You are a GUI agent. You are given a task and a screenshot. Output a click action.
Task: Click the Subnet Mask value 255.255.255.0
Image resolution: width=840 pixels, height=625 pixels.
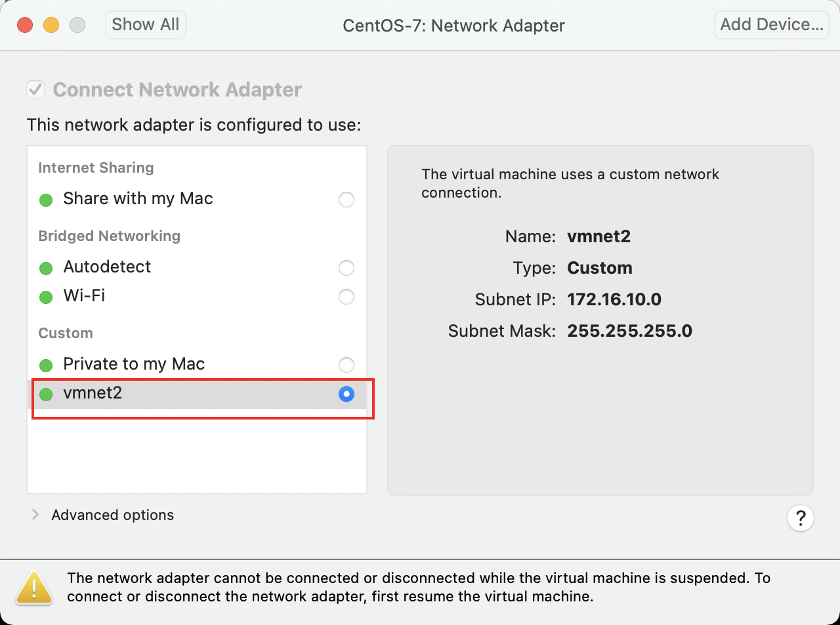tap(630, 330)
